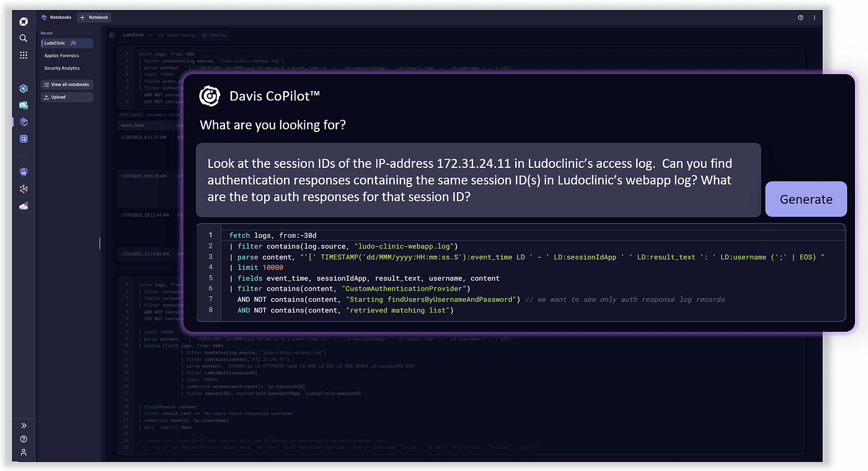
Task: Click the "CustomAuthenticationProvider" string in CoPilot code
Action: coord(405,288)
